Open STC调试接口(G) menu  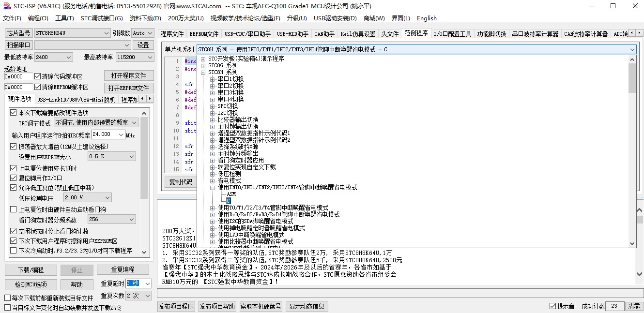pyautogui.click(x=102, y=18)
